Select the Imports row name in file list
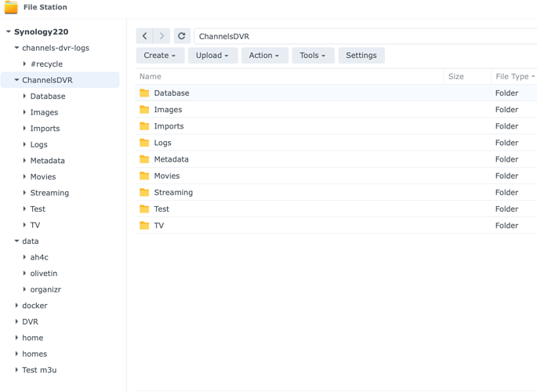 [169, 126]
